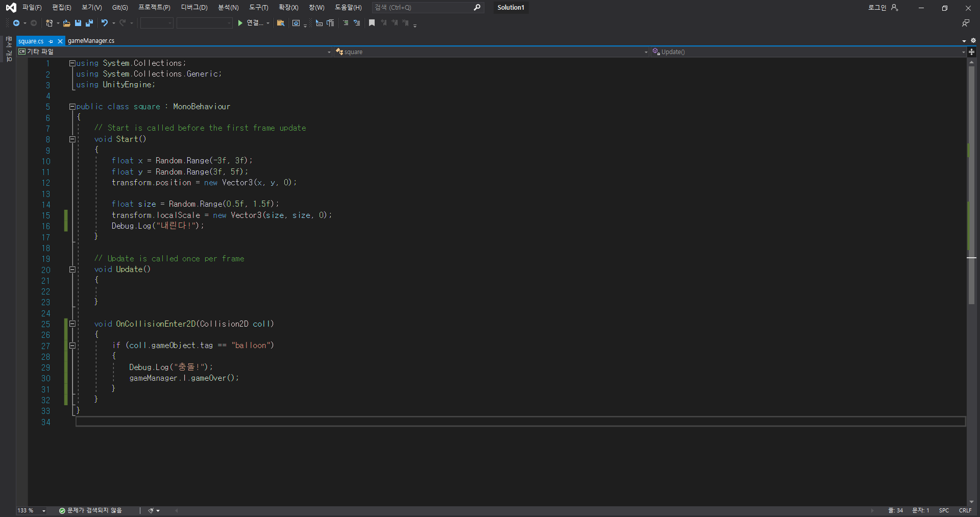Collapse the if balloon block

click(x=72, y=346)
